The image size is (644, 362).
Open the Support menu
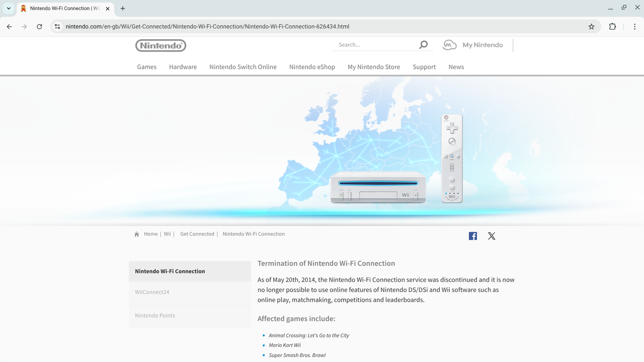pos(424,67)
